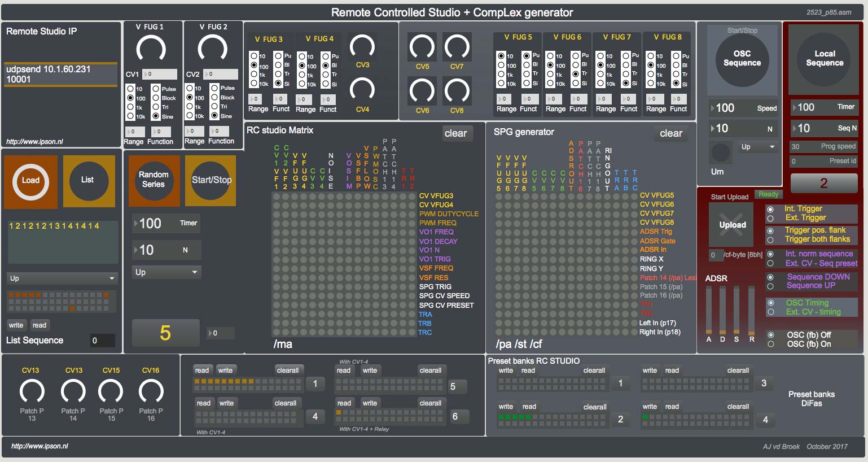The height and width of the screenshot is (462, 868).
Task: Toggle Start/Stop in the Random Series panel
Action: point(210,181)
